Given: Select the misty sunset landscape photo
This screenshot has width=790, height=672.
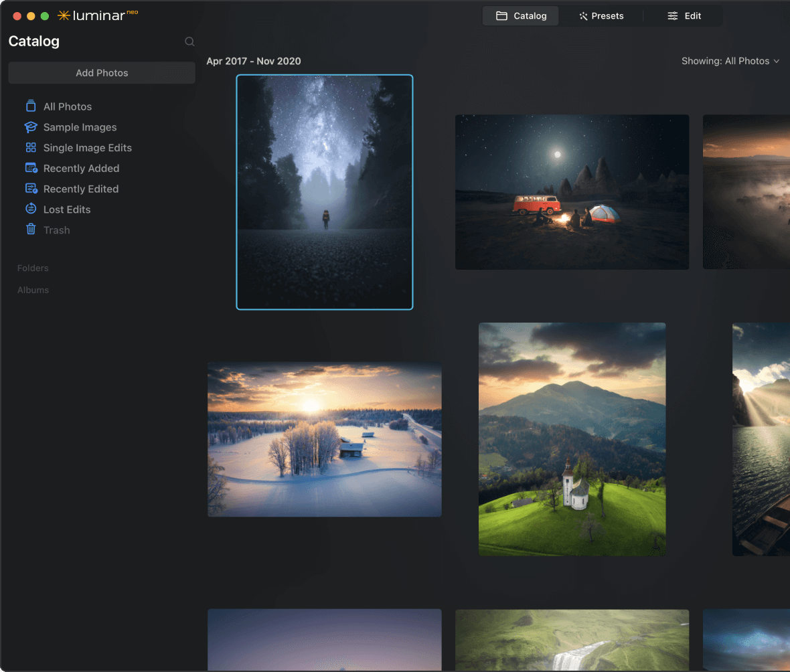Looking at the screenshot, I should coord(746,192).
